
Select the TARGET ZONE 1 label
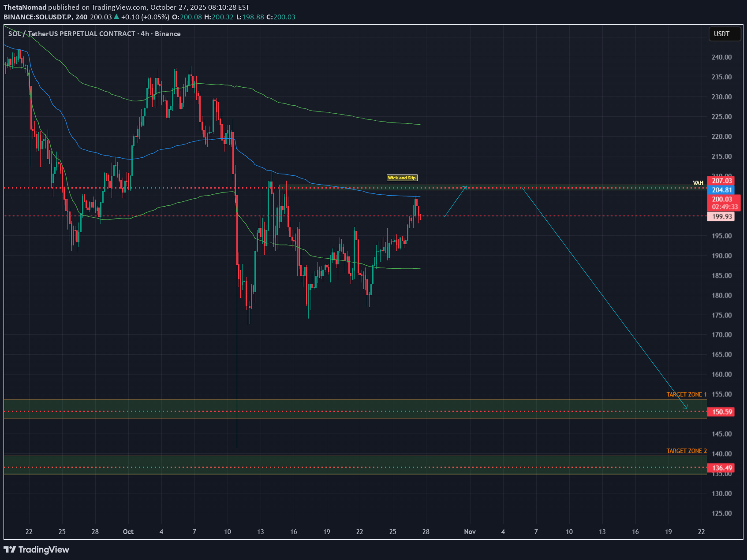pyautogui.click(x=686, y=394)
